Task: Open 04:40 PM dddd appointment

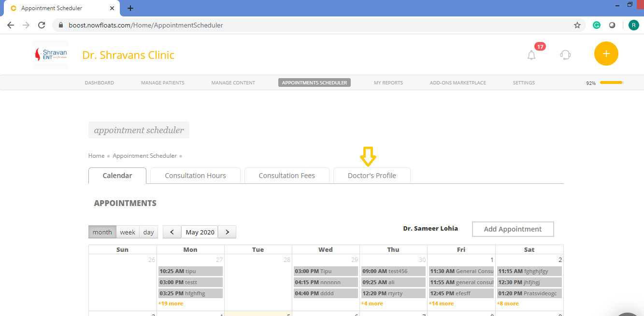Action: coord(326,293)
